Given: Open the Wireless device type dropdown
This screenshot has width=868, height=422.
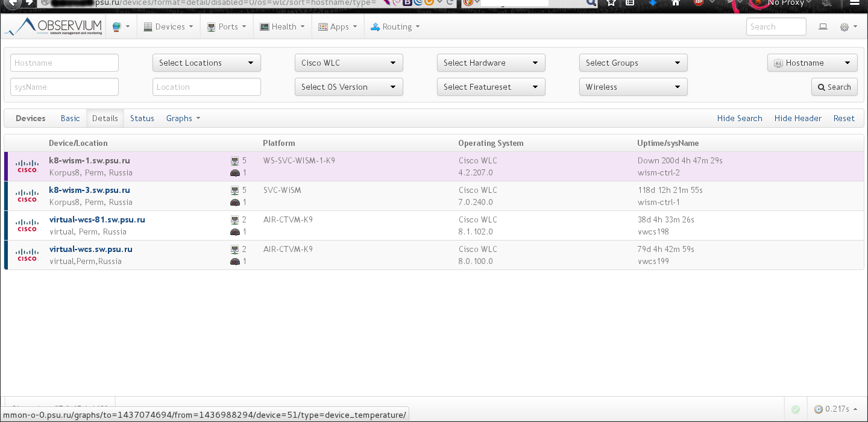Looking at the screenshot, I should pyautogui.click(x=633, y=87).
